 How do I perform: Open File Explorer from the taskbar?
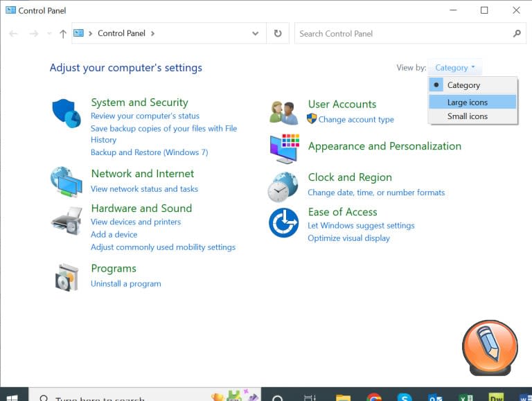343,398
